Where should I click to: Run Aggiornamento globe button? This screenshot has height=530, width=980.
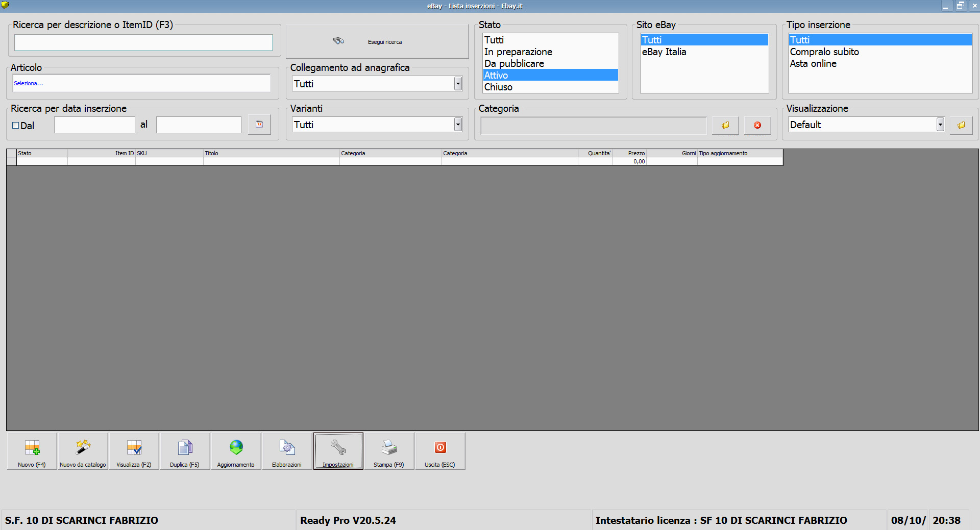pos(236,451)
